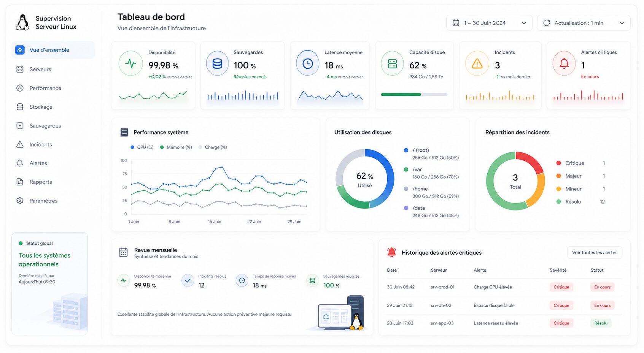Toggle the /home disk legend entry

[x=431, y=192]
